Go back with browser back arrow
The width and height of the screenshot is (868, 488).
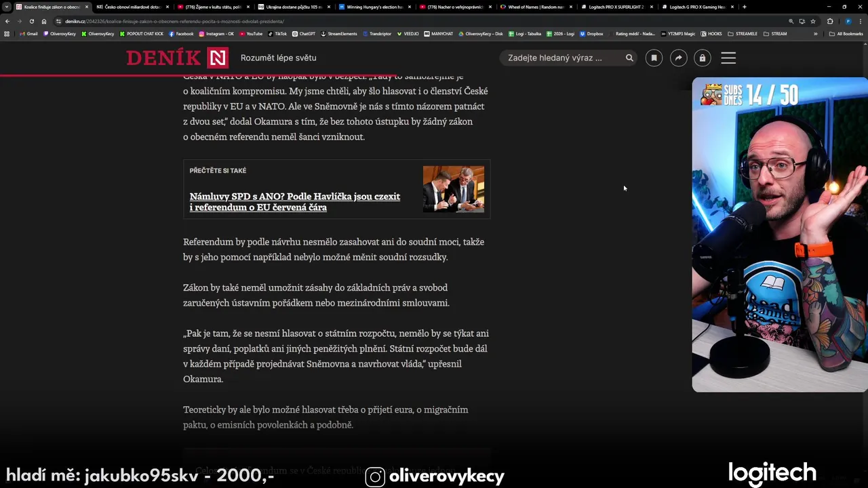(7, 21)
